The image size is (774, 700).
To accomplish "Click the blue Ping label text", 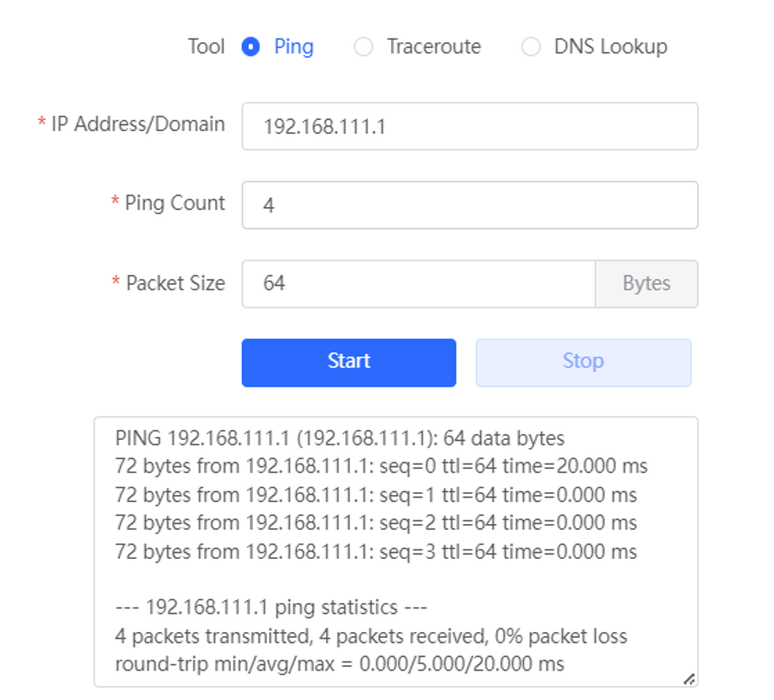I will pos(294,47).
